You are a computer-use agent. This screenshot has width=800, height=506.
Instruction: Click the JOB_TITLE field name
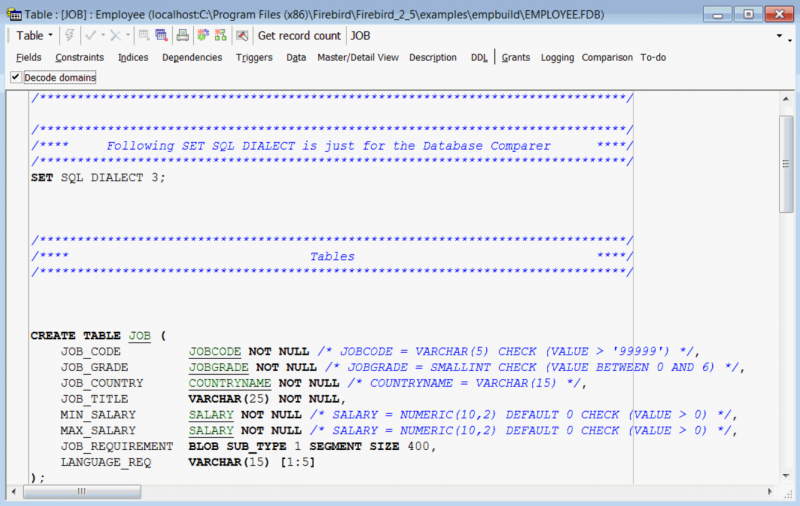pyautogui.click(x=94, y=399)
